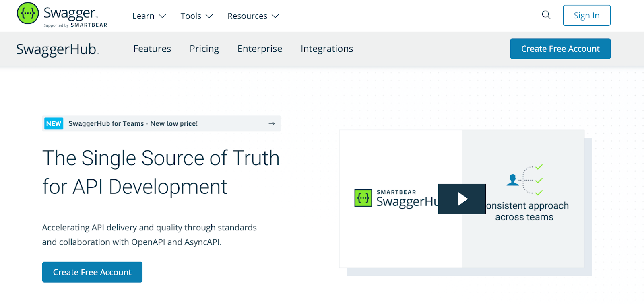Screen dimensions: 644x304
Task: Click the 'Accelerating API delivery' paragraph
Action: pos(149,235)
